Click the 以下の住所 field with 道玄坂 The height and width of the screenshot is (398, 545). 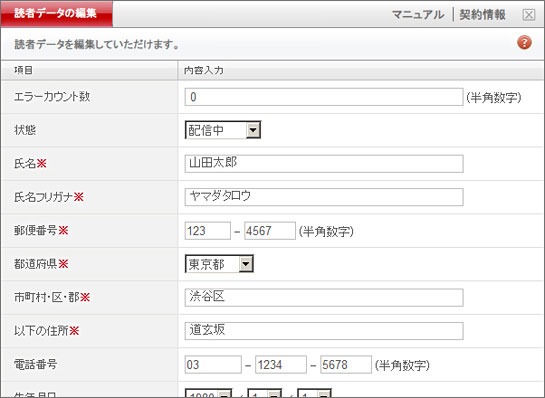click(x=324, y=331)
